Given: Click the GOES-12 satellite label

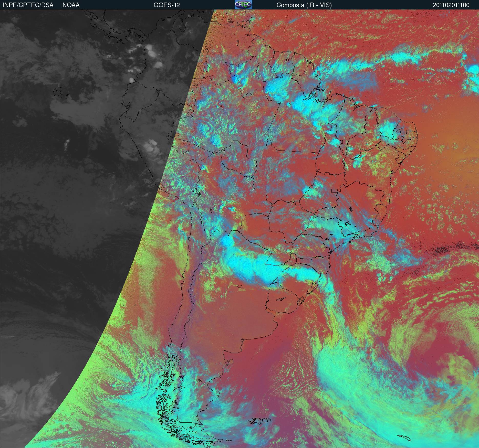Looking at the screenshot, I should coord(166,5).
